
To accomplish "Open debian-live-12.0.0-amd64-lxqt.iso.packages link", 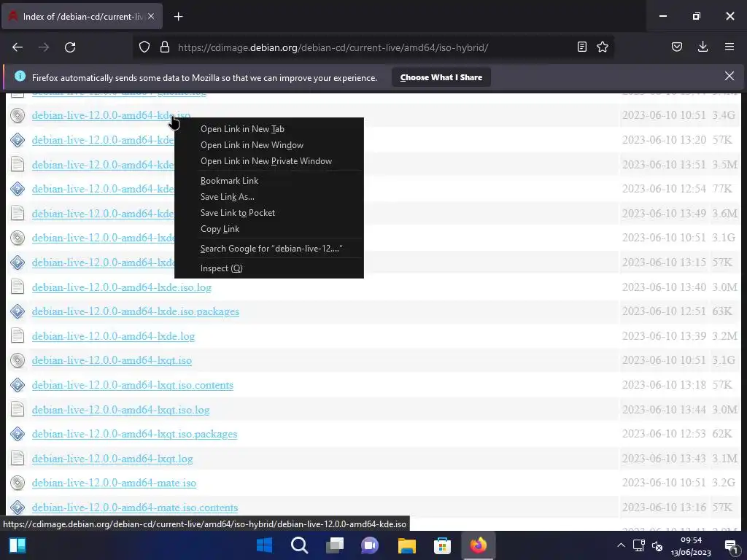I will [134, 435].
